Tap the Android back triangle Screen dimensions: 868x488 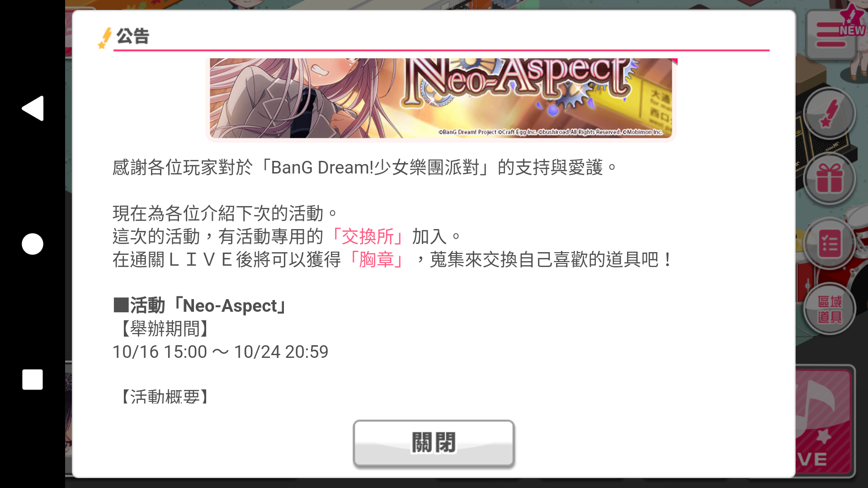[33, 108]
